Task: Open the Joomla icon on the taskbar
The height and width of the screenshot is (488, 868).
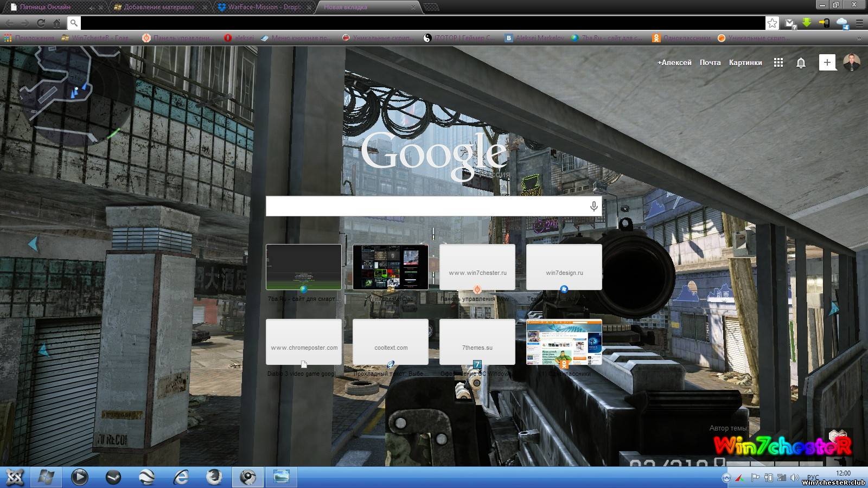Action: tap(15, 477)
